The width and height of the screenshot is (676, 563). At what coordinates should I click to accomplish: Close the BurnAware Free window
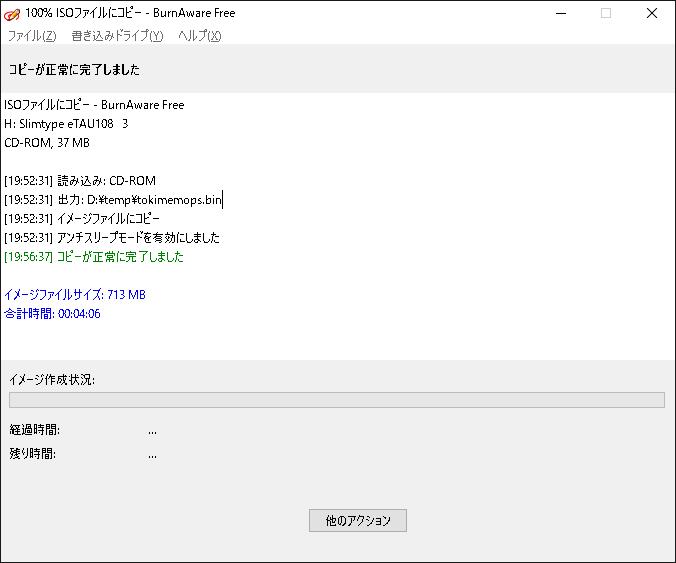pyautogui.click(x=651, y=13)
